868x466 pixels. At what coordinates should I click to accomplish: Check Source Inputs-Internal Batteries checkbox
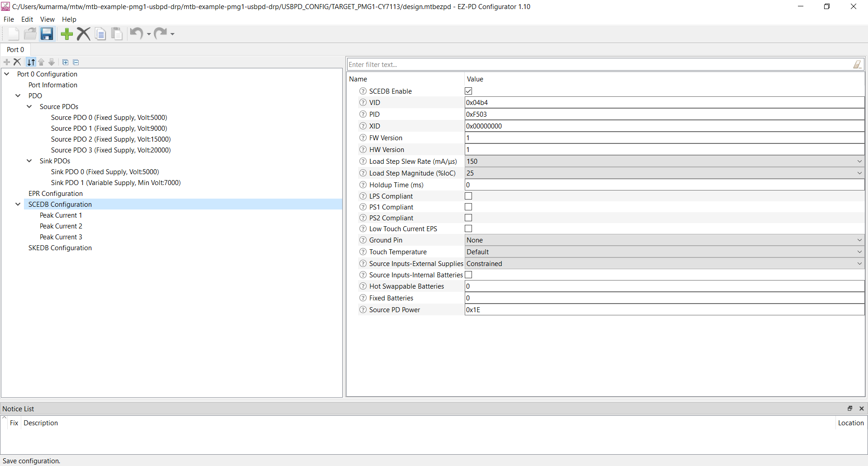468,275
